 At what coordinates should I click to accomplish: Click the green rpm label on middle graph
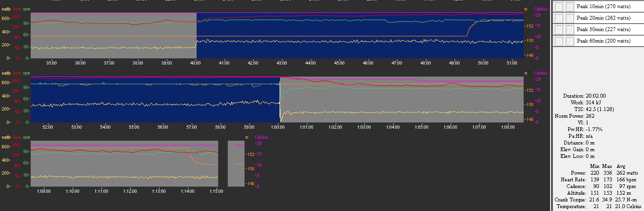click(x=26, y=73)
